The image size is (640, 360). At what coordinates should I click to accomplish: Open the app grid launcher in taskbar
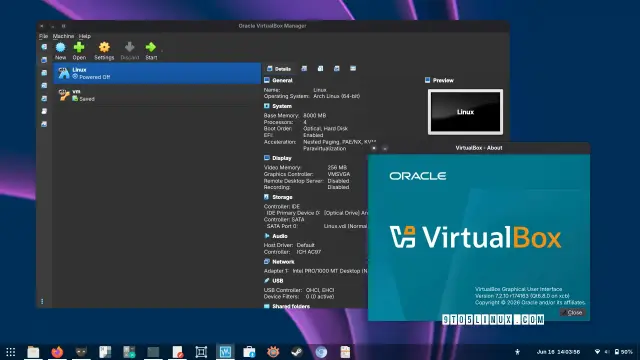[x=11, y=352]
